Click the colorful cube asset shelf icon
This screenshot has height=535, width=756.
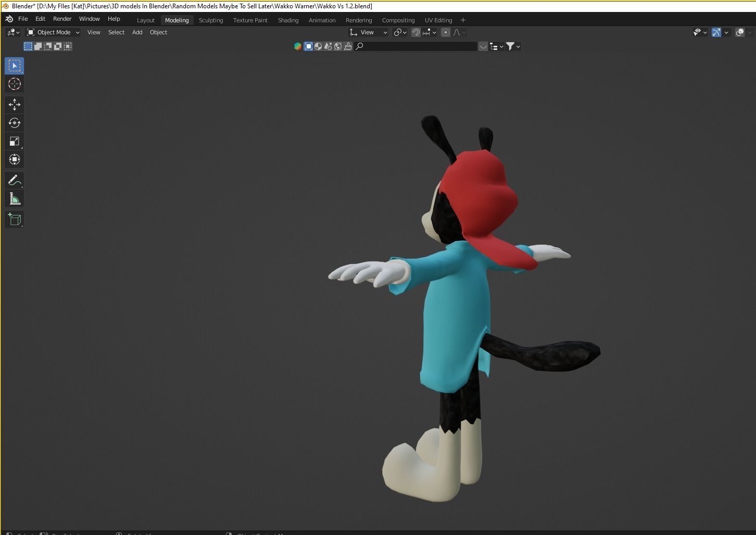click(x=298, y=46)
